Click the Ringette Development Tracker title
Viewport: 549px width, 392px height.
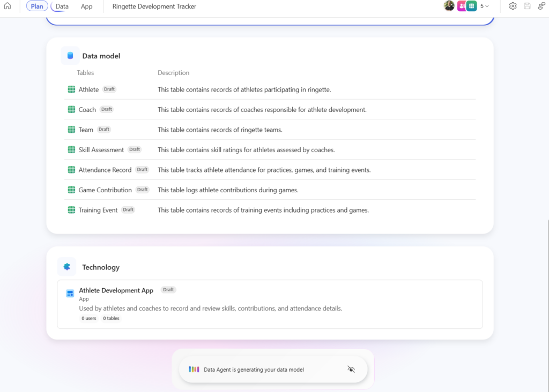[154, 6]
